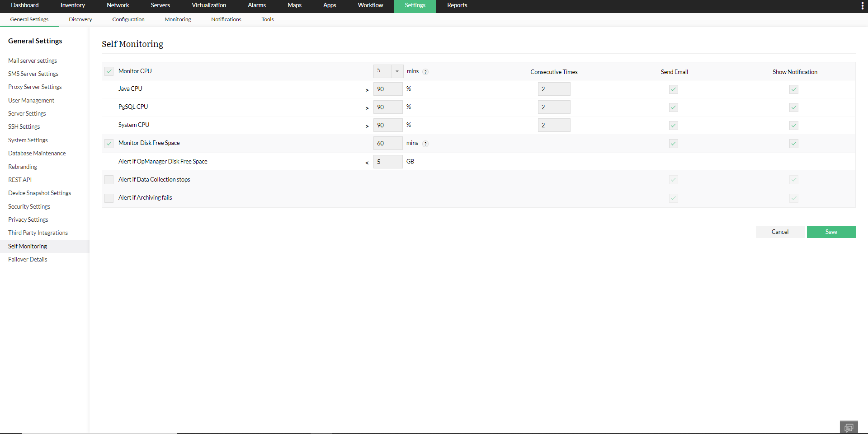The width and height of the screenshot is (868, 434).
Task: Click the Java CPU threshold value field
Action: pos(387,89)
